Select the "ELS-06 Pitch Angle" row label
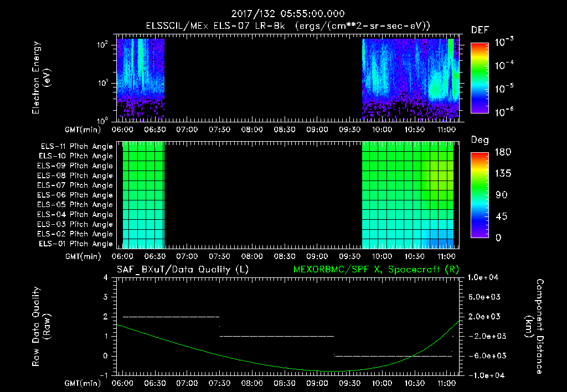 pyautogui.click(x=75, y=195)
